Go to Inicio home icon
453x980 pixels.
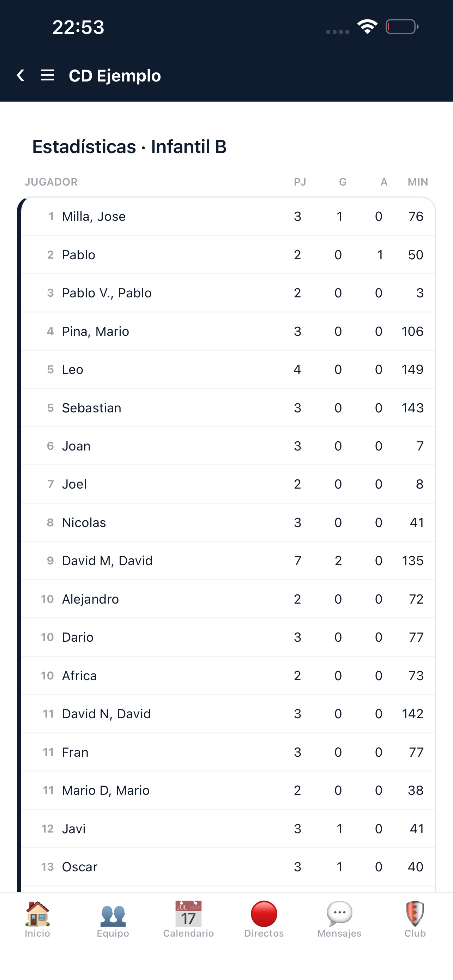click(37, 914)
